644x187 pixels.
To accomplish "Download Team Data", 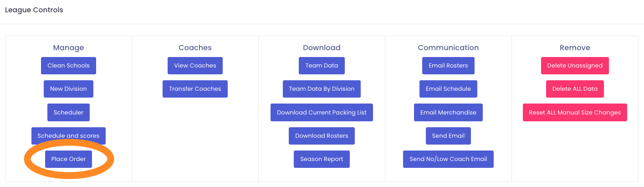I will pos(322,65).
